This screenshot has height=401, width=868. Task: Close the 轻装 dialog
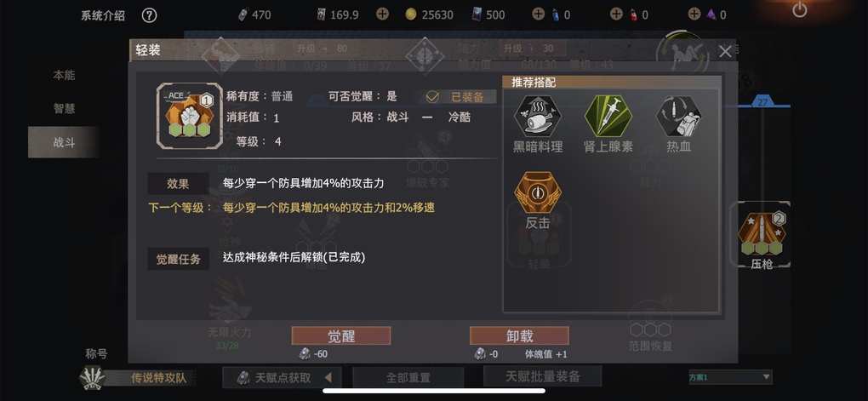click(725, 52)
